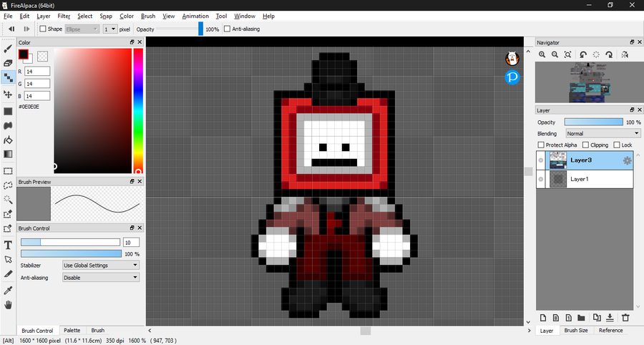Select the Select Pen tool
Screen dimensions: 644x345
8,214
